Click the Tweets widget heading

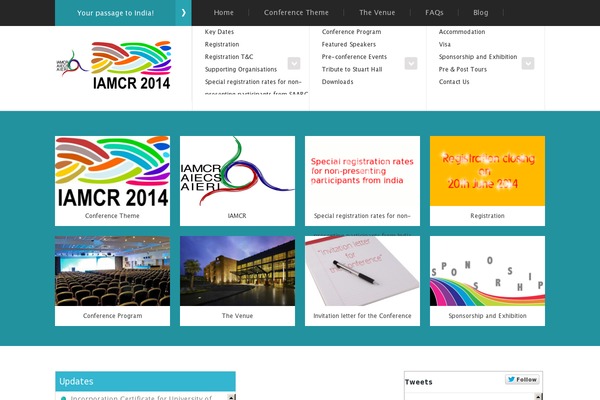[x=419, y=382]
